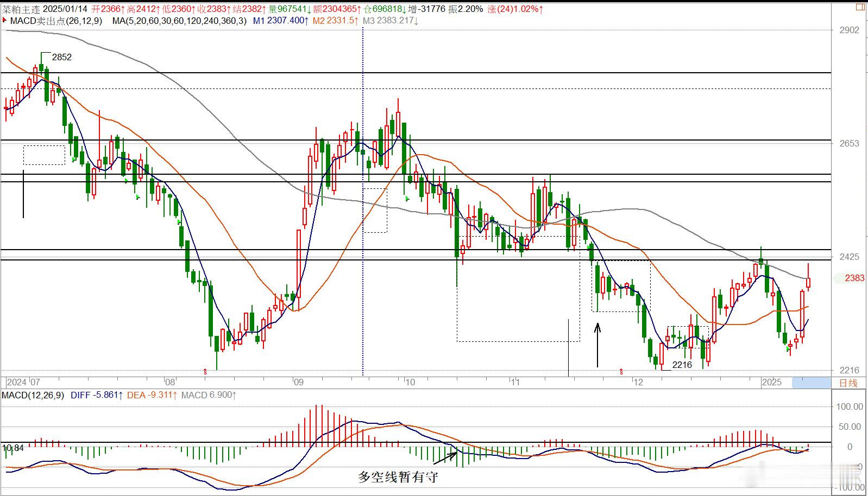This screenshot has height=496, width=868.
Task: Click the DIFF -5.861 value
Action: click(97, 395)
